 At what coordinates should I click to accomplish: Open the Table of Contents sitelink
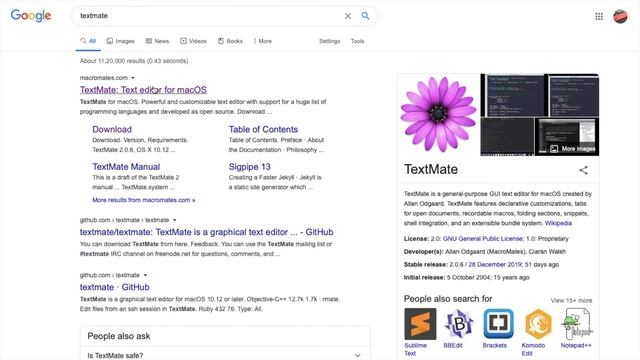(263, 129)
